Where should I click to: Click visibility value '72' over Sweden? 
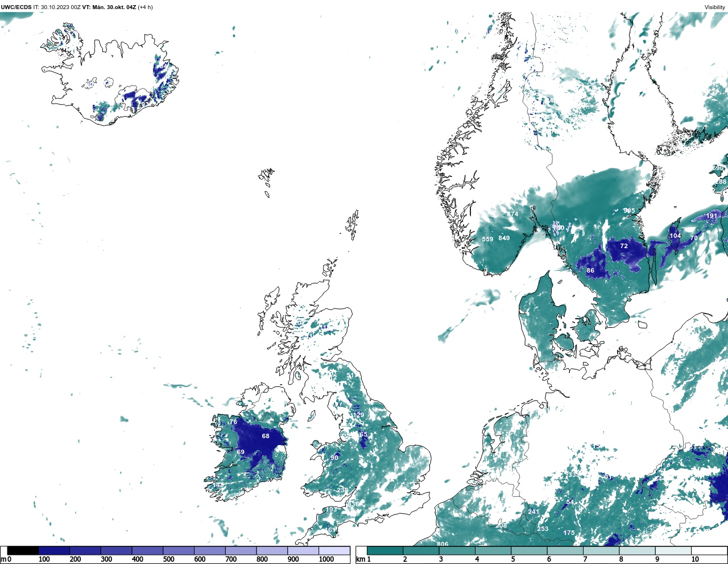pyautogui.click(x=624, y=246)
